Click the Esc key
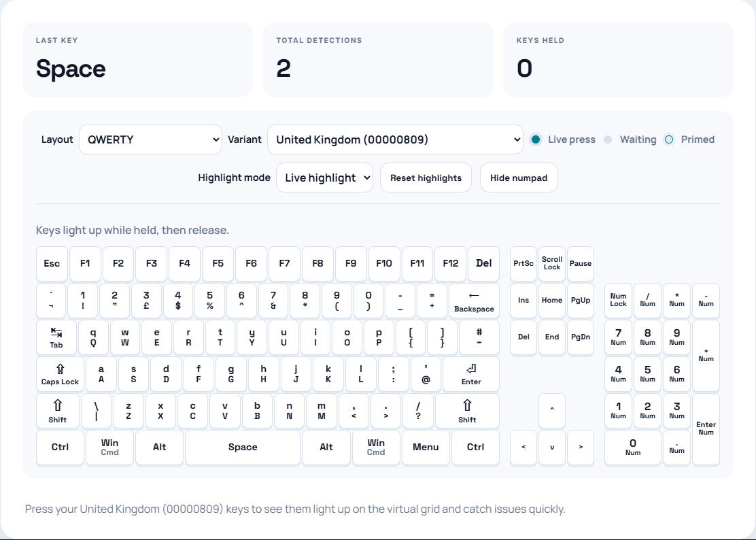The width and height of the screenshot is (756, 540). click(x=52, y=264)
